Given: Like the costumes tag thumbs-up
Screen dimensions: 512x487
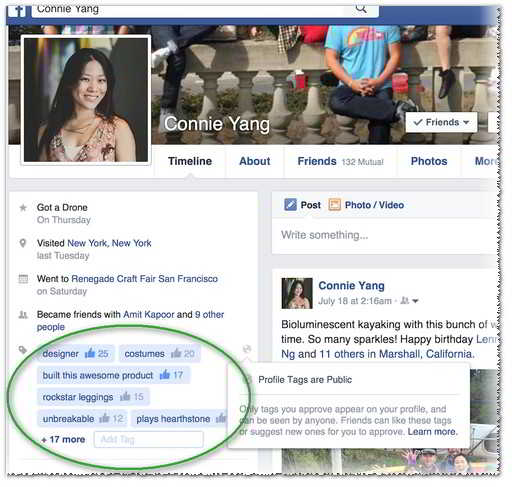Looking at the screenshot, I should point(176,353).
